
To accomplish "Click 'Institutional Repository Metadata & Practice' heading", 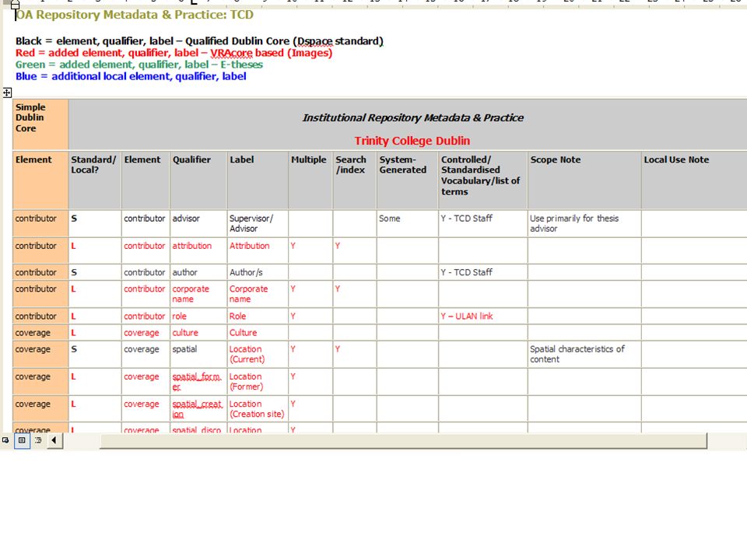I will click(412, 117).
